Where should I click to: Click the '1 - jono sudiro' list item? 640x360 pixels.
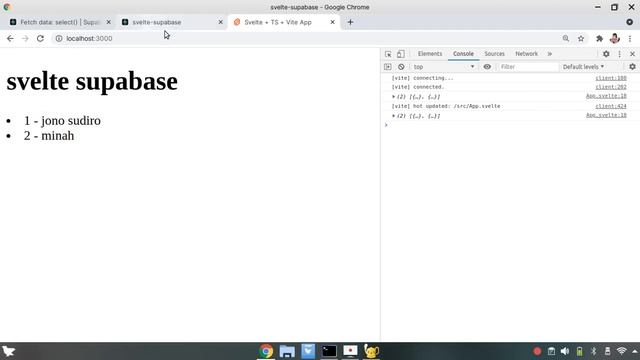[x=62, y=121]
